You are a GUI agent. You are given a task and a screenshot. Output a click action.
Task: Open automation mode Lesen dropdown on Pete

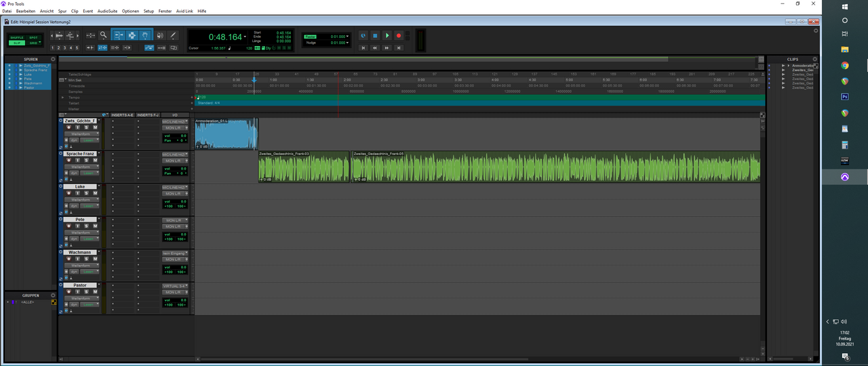(x=90, y=239)
